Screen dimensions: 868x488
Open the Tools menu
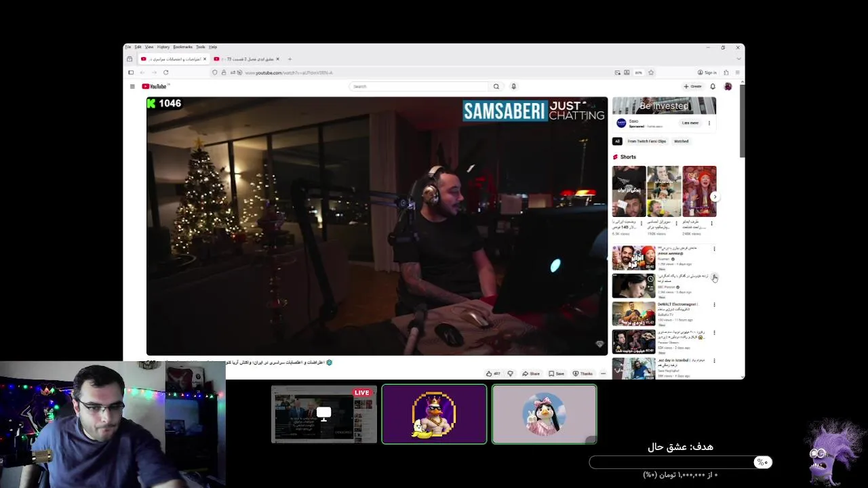[201, 47]
